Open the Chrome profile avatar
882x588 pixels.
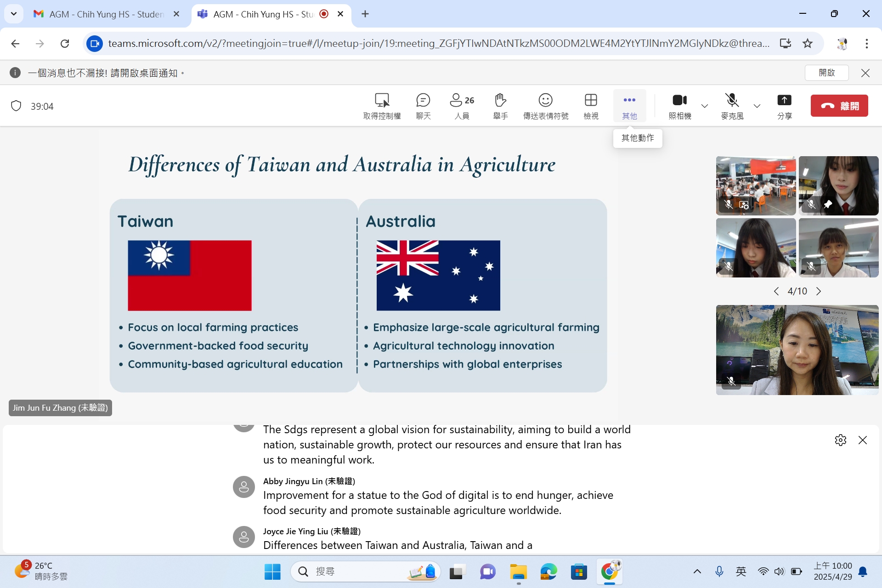click(x=842, y=44)
